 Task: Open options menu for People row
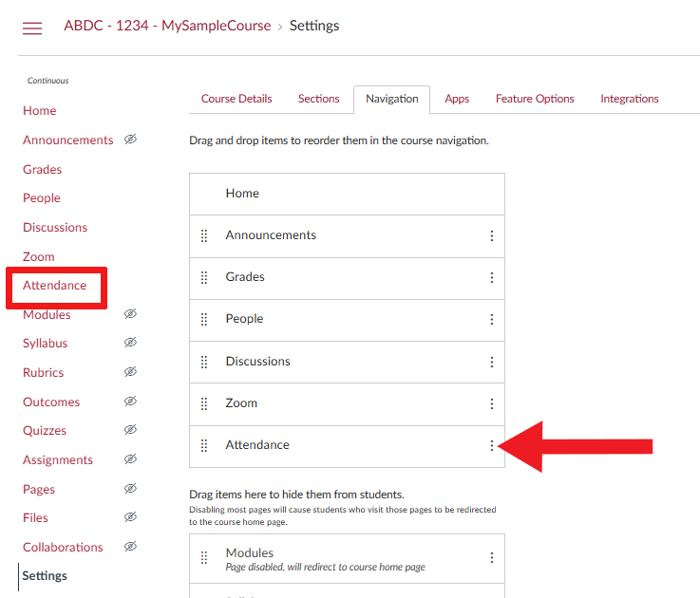click(491, 319)
